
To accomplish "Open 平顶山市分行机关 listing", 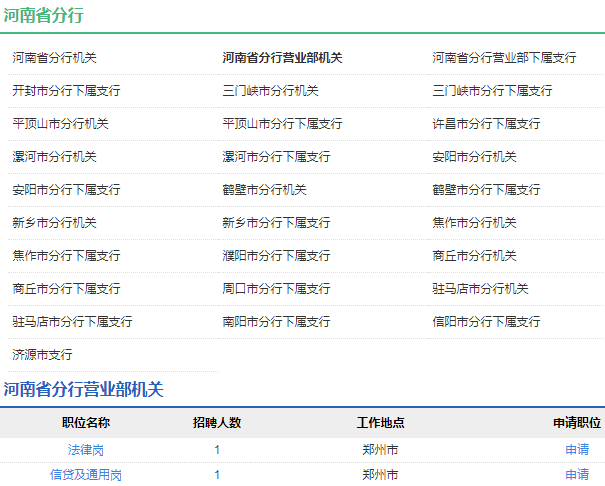I will (x=60, y=124).
